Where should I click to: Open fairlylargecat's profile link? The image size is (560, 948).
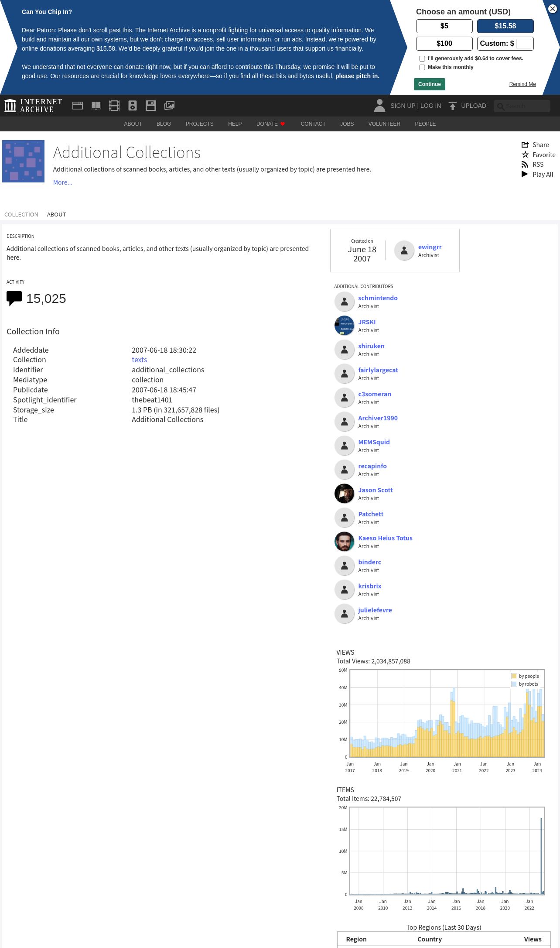tap(378, 370)
